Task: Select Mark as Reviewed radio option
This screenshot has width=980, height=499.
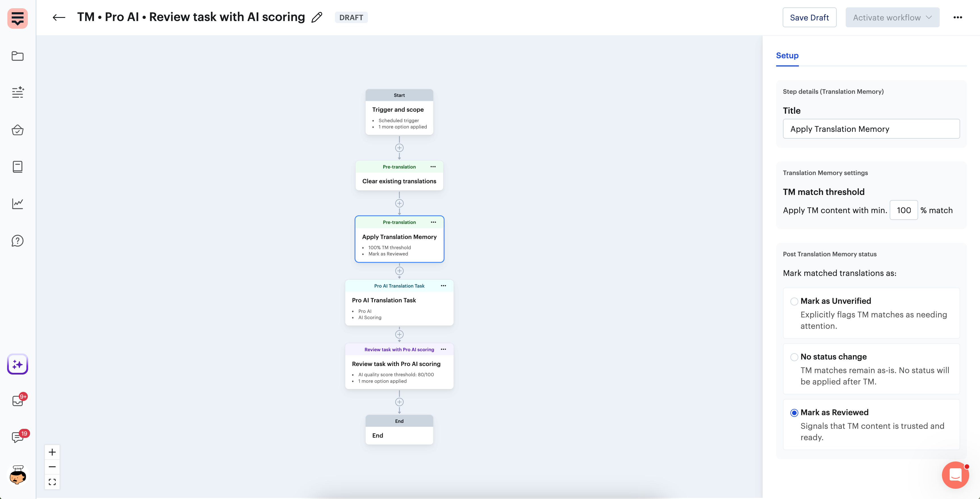Action: click(x=794, y=413)
